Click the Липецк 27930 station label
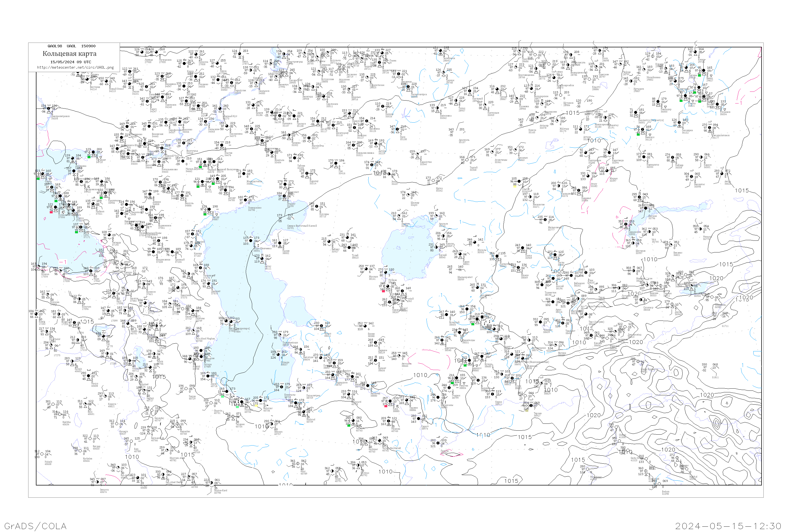This screenshot has width=798, height=532. 149,61
